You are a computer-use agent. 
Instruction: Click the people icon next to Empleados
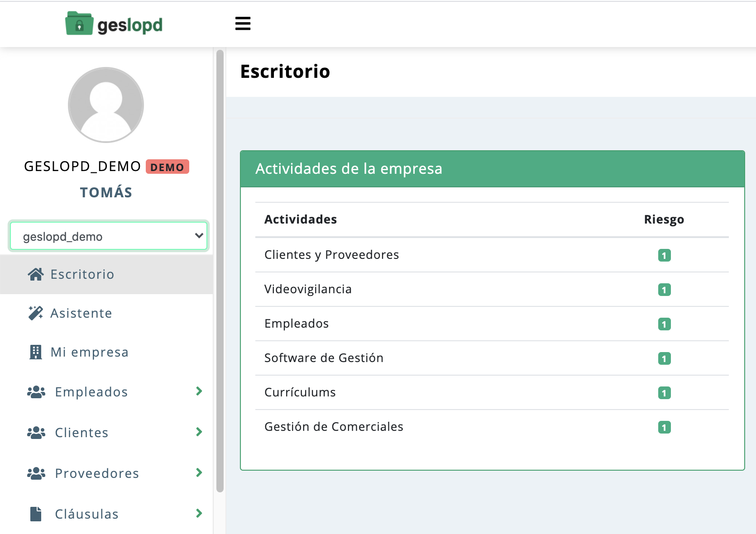tap(36, 392)
